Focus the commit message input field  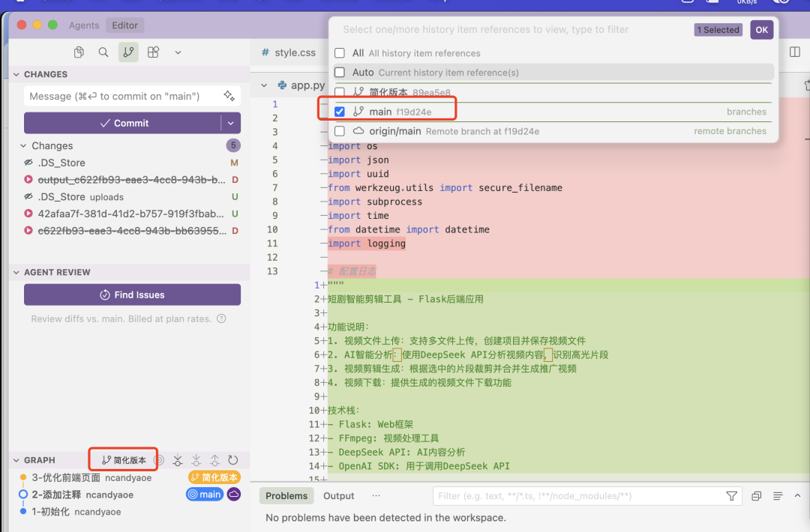pyautogui.click(x=122, y=96)
